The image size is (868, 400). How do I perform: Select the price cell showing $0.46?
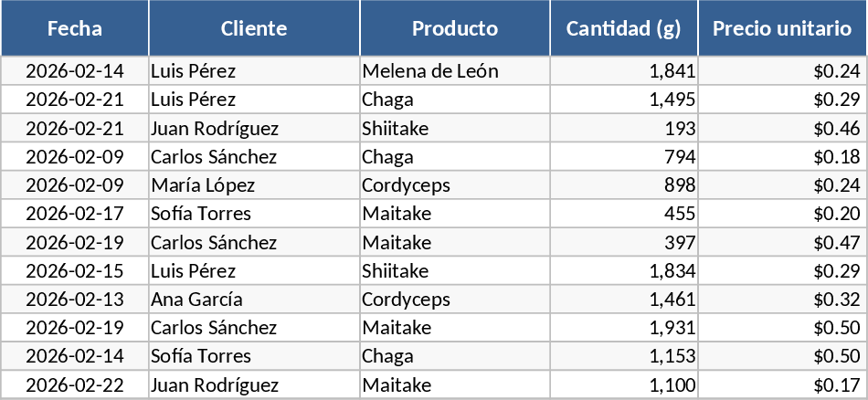point(782,129)
